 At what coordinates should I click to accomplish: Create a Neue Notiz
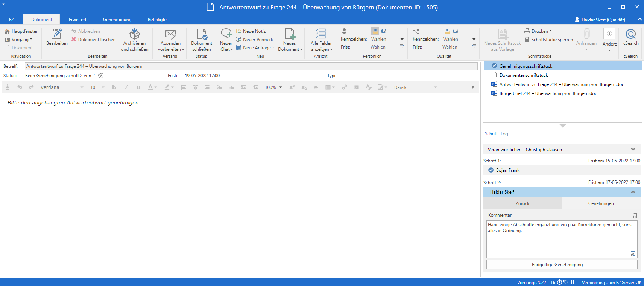coord(251,31)
